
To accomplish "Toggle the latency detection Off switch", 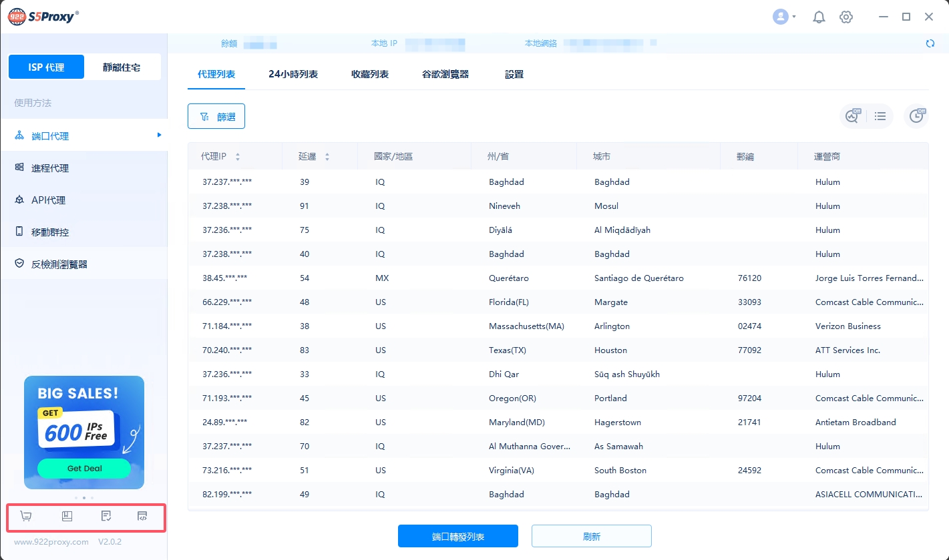I will 852,116.
